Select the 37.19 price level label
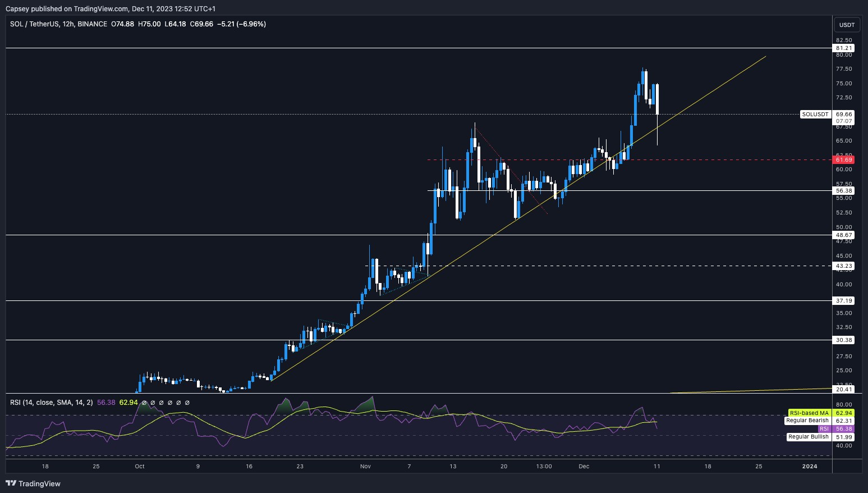 click(844, 301)
